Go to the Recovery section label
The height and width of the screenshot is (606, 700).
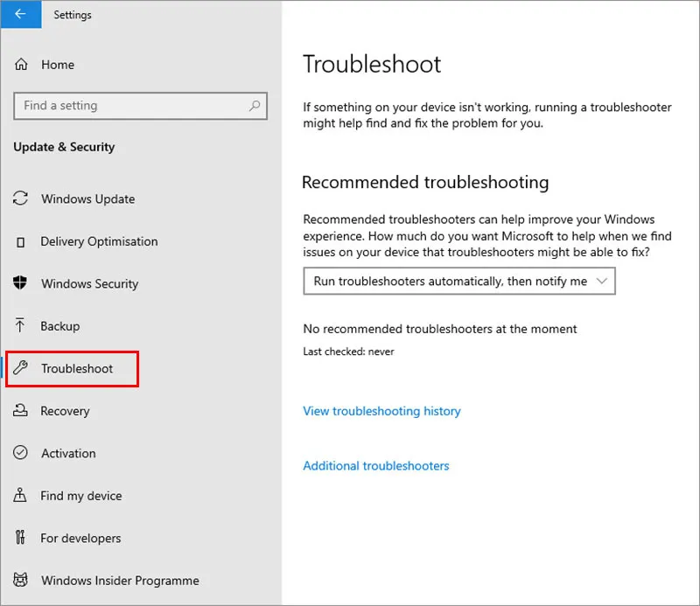point(65,411)
